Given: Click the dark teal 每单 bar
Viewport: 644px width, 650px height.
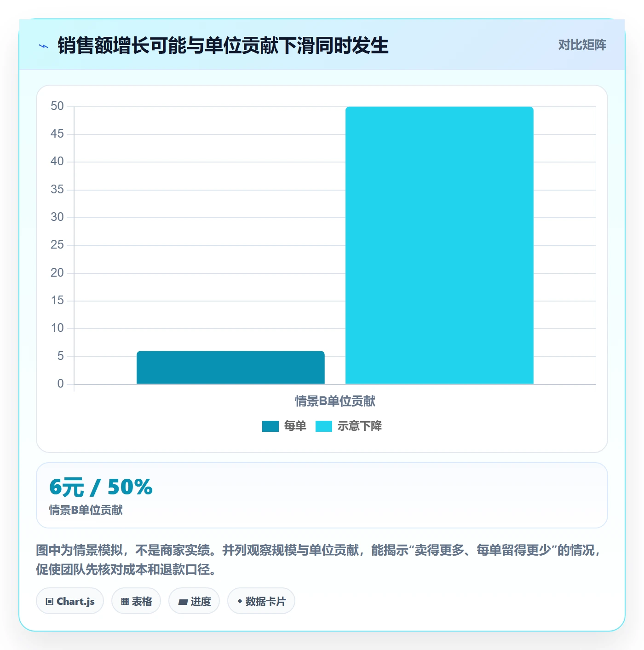Looking at the screenshot, I should pyautogui.click(x=230, y=367).
